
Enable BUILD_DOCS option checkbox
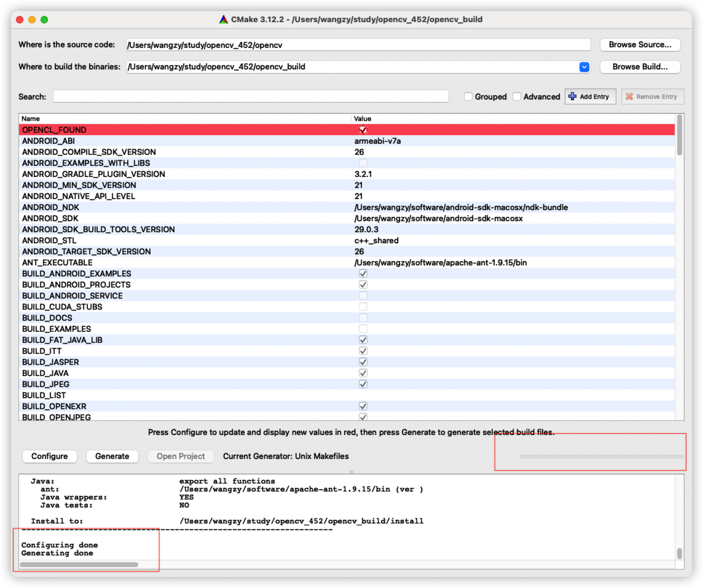[x=363, y=318]
